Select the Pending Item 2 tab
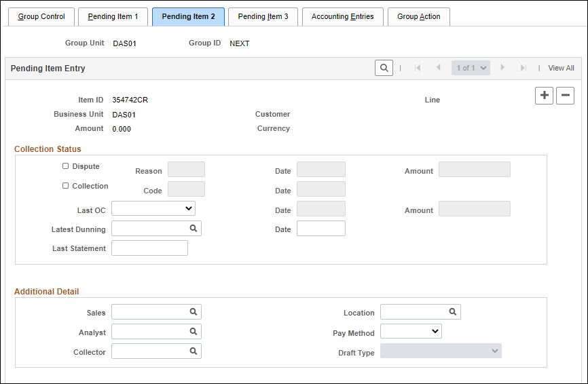This screenshot has height=384, width=588. point(188,16)
